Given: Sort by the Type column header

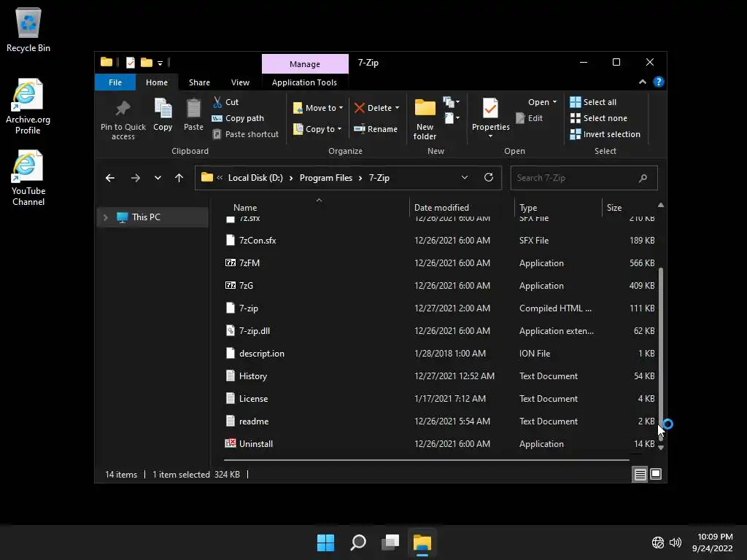Looking at the screenshot, I should [x=528, y=208].
